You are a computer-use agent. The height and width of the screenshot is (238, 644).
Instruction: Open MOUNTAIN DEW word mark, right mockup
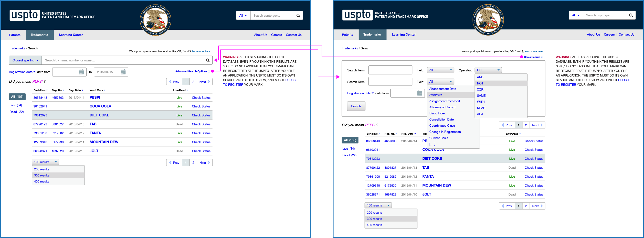coord(437,186)
